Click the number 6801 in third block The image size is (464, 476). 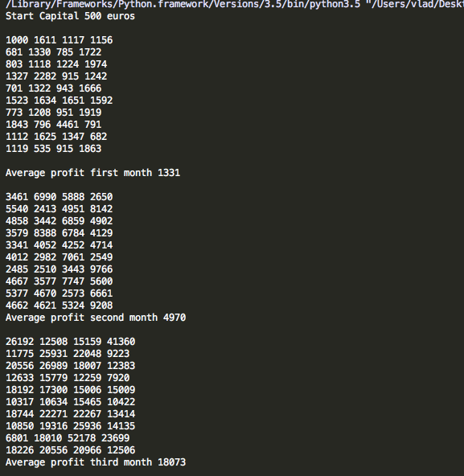[17, 438]
